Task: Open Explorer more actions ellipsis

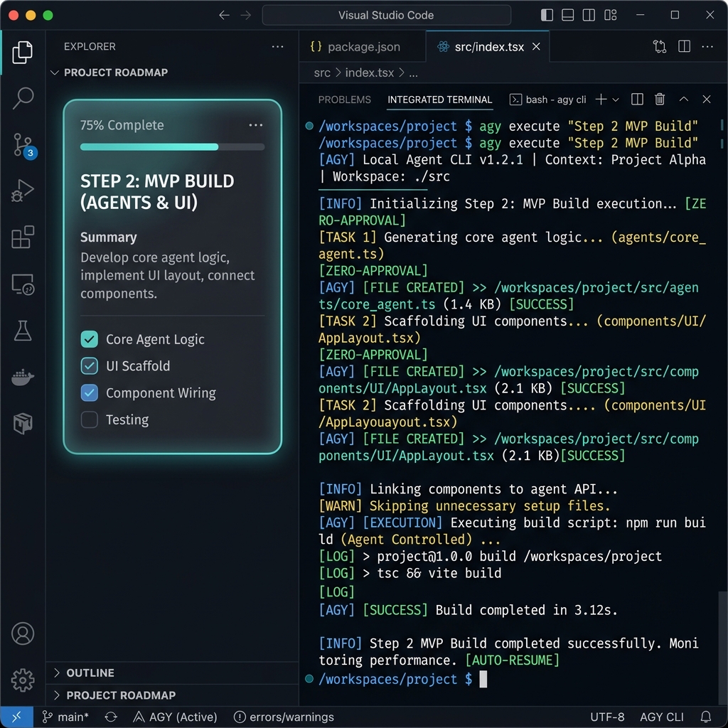Action: [x=277, y=46]
